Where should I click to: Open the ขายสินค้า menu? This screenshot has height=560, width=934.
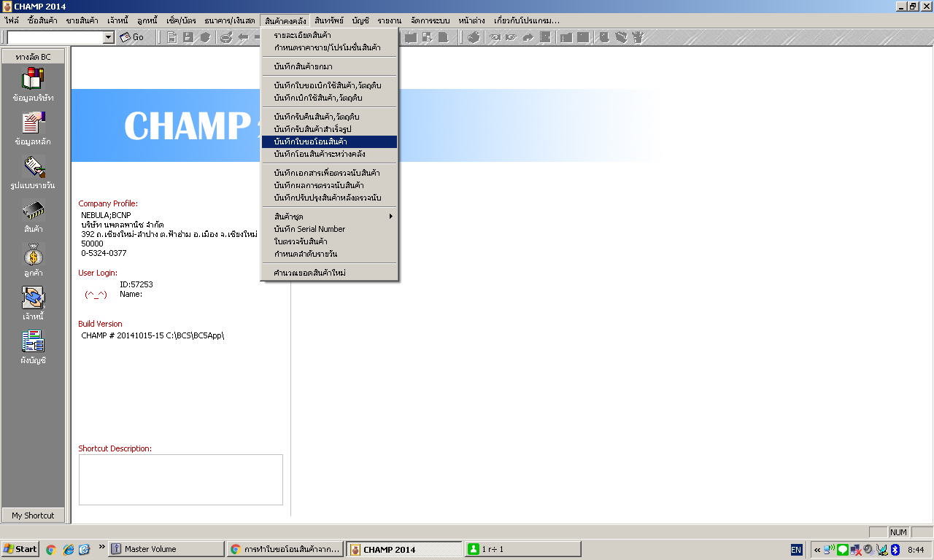82,20
